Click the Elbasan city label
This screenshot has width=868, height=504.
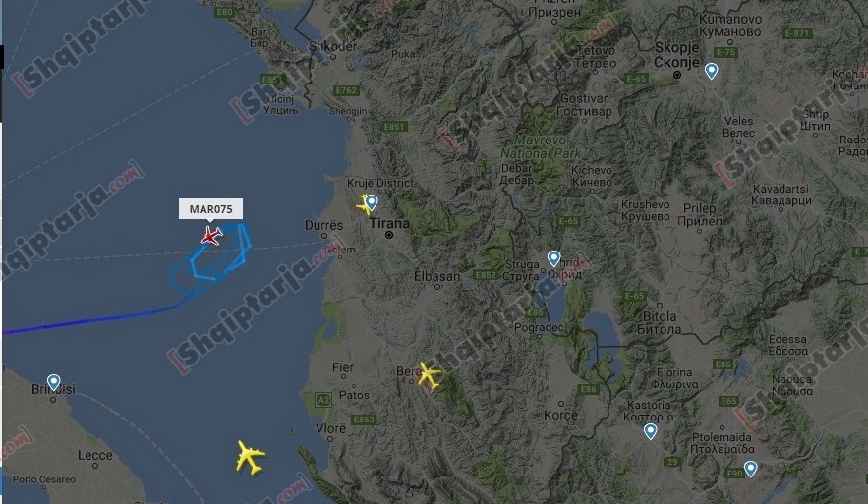click(436, 276)
